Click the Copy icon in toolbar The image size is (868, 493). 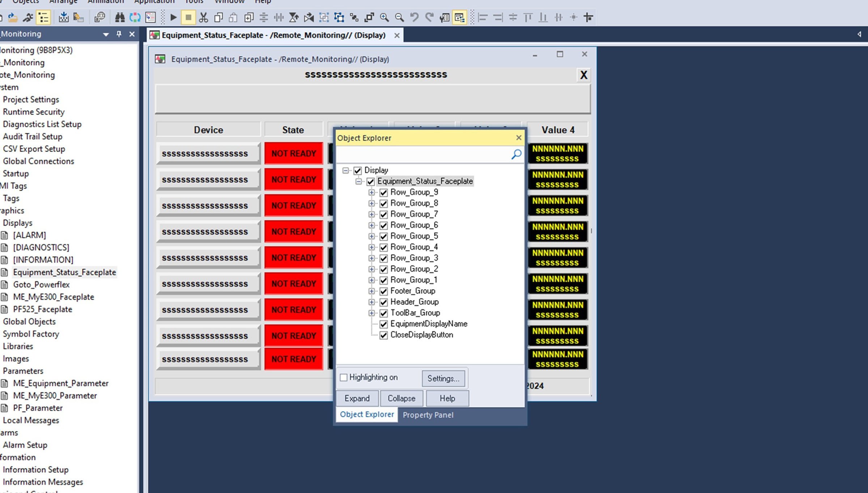(x=218, y=17)
